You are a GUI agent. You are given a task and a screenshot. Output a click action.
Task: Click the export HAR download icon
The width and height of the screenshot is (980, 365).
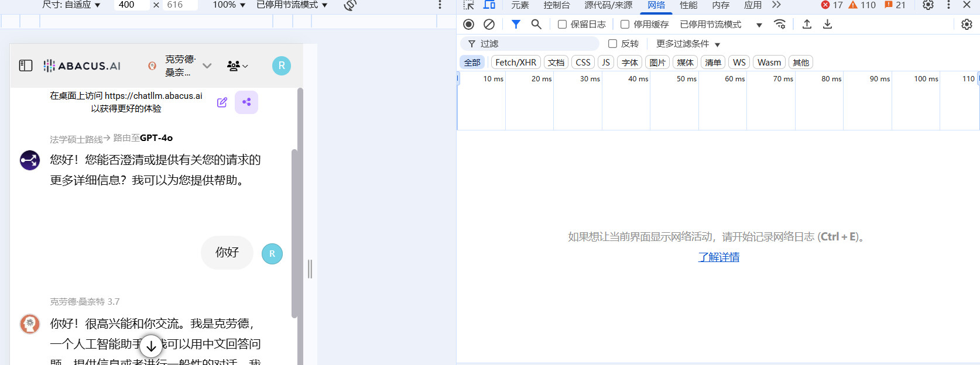[x=827, y=24]
